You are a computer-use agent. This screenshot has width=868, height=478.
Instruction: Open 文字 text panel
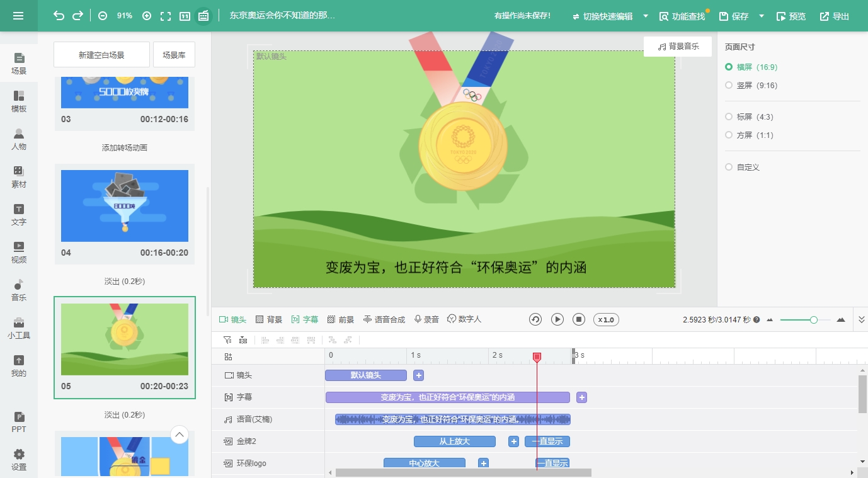click(19, 215)
